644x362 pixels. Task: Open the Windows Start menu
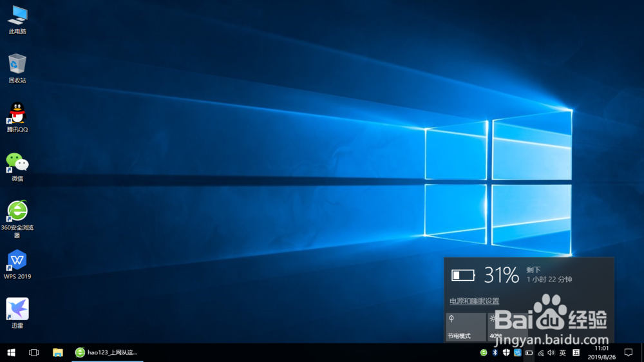coord(11,352)
